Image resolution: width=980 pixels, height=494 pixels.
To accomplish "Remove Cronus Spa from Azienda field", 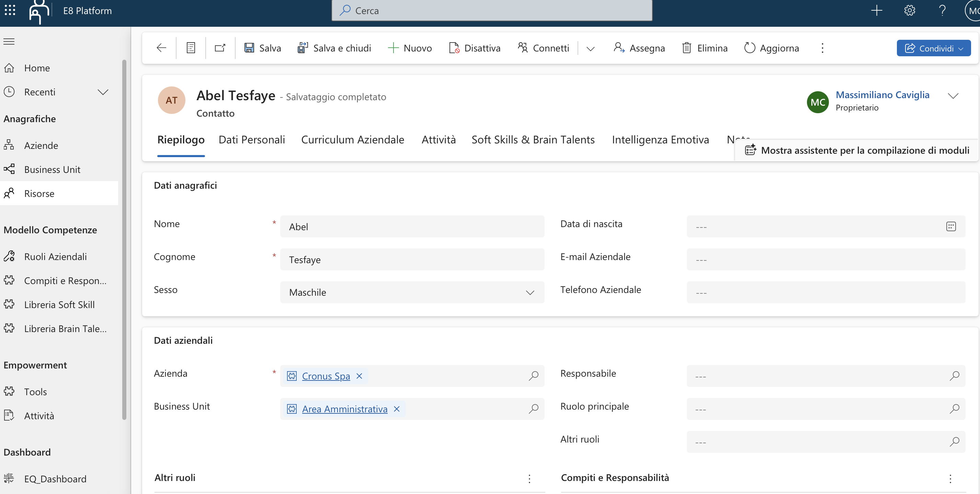I will point(359,376).
